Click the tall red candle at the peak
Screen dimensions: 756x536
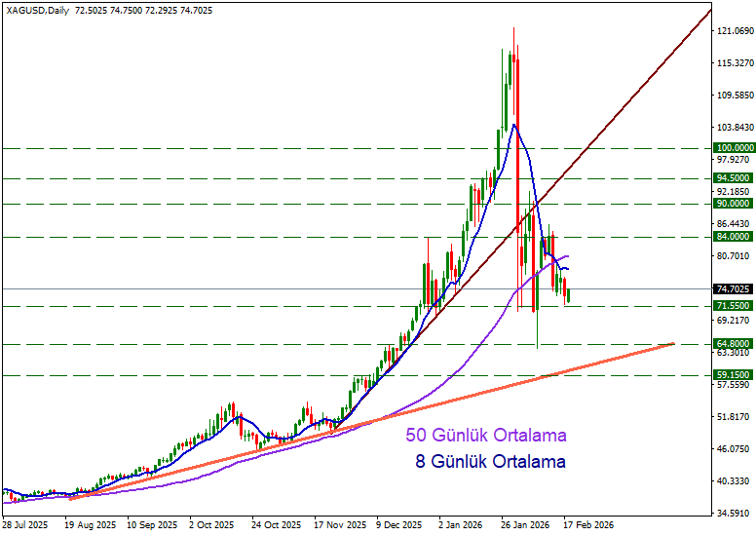517,146
